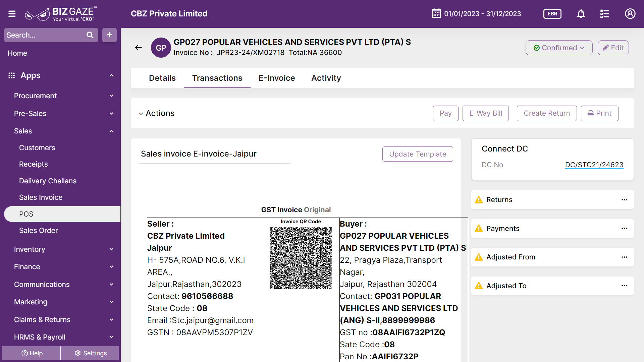Click the Adjusted To warning icon
The height and width of the screenshot is (362, 644).
(479, 286)
